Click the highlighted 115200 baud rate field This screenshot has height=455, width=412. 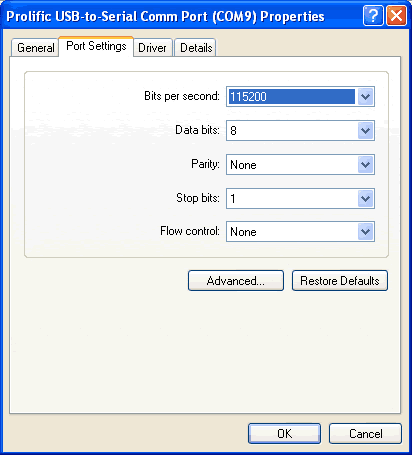pyautogui.click(x=292, y=97)
